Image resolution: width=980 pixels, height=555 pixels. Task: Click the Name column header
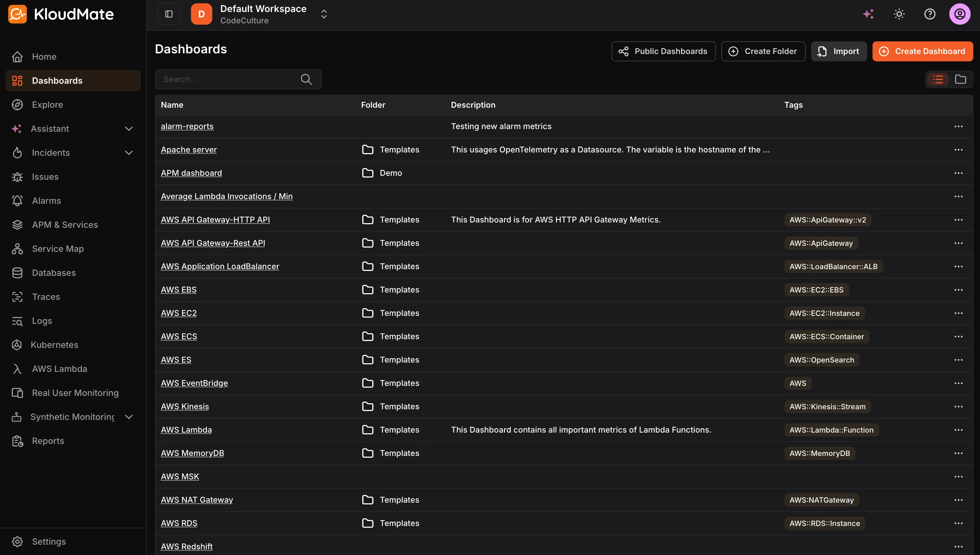172,105
